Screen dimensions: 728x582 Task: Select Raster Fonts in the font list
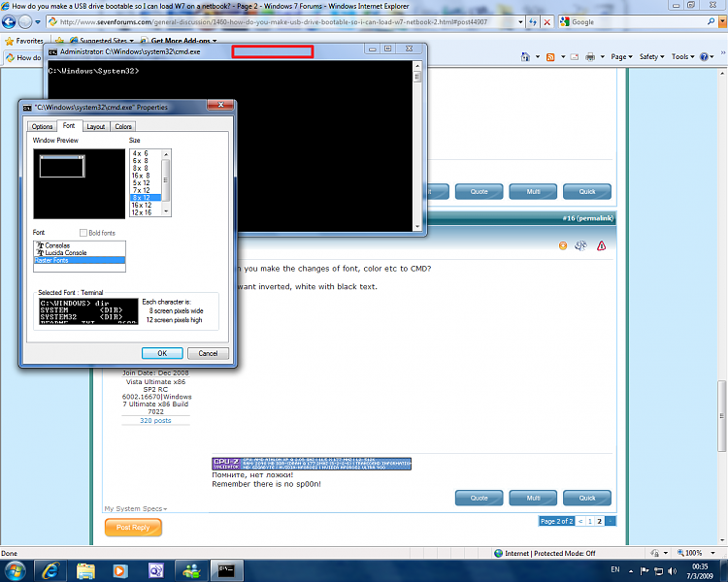(x=80, y=260)
